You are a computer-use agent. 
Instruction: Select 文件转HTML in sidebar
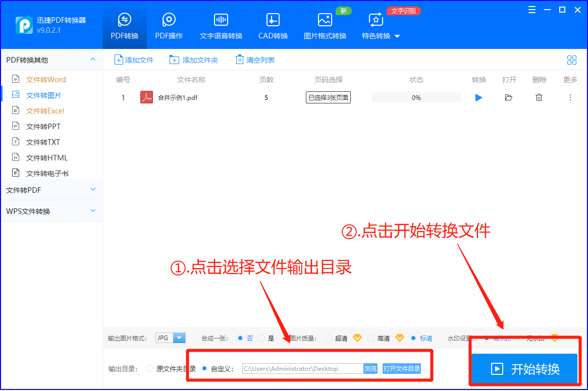pos(47,158)
